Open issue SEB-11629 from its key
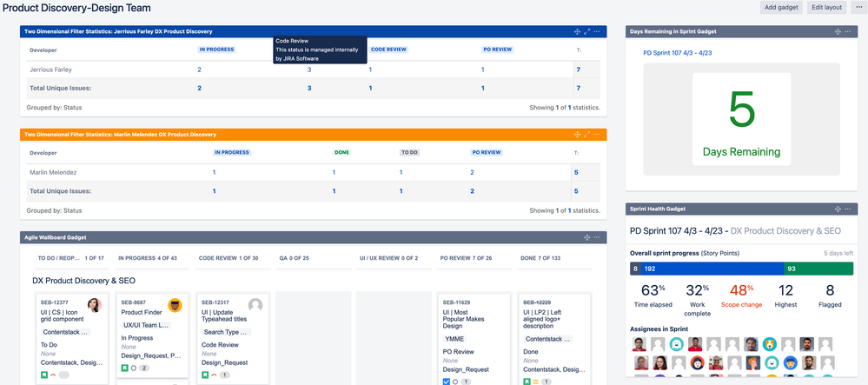 [x=457, y=302]
